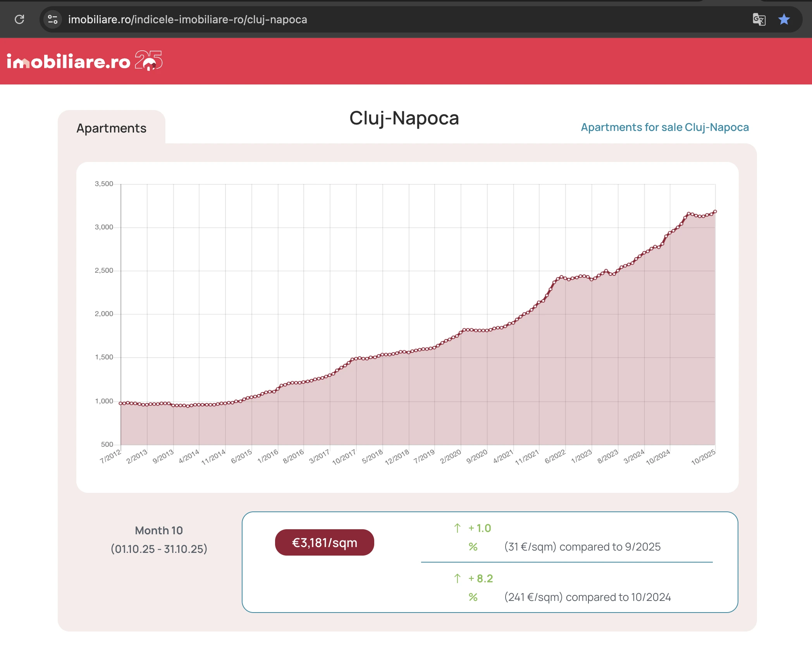The height and width of the screenshot is (654, 812).
Task: Click the 10/2024 x-axis label
Action: (x=658, y=457)
